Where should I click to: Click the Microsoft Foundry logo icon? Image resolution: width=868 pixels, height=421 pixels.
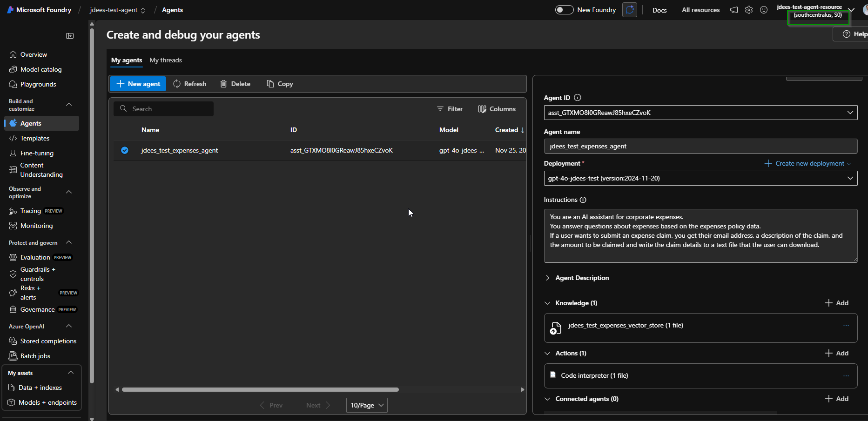[10, 10]
